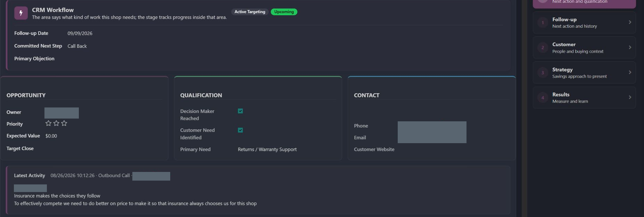Set priority to two stars
The width and height of the screenshot is (644, 217).
click(56, 123)
